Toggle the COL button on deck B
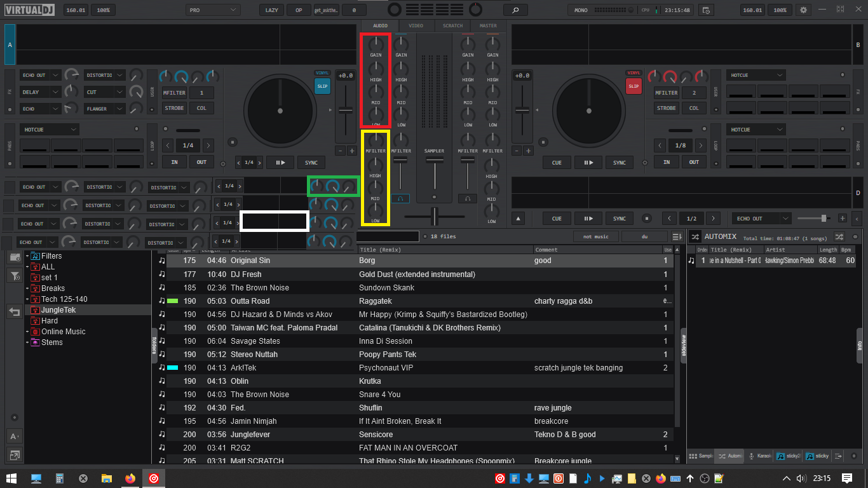This screenshot has height=488, width=868. [694, 108]
